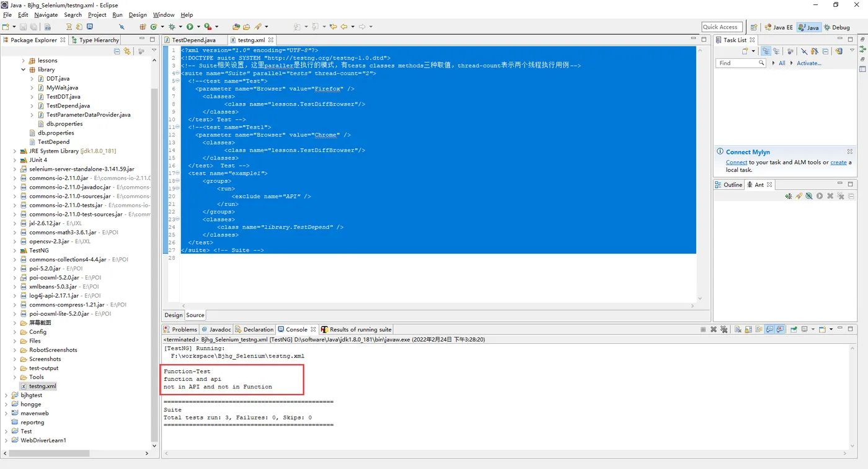The height and width of the screenshot is (469, 868).
Task: Pin the Console view
Action: click(794, 329)
